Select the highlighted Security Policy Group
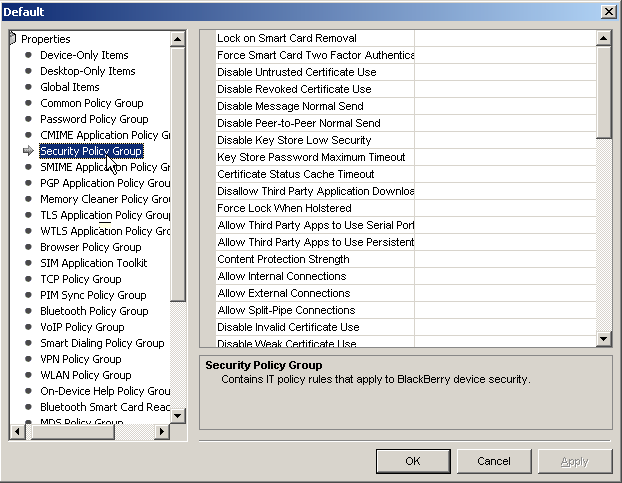This screenshot has height=483, width=622. pos(91,151)
